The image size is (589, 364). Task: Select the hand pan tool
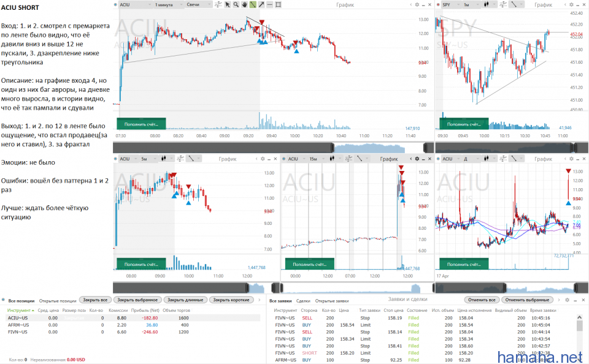pos(244,4)
